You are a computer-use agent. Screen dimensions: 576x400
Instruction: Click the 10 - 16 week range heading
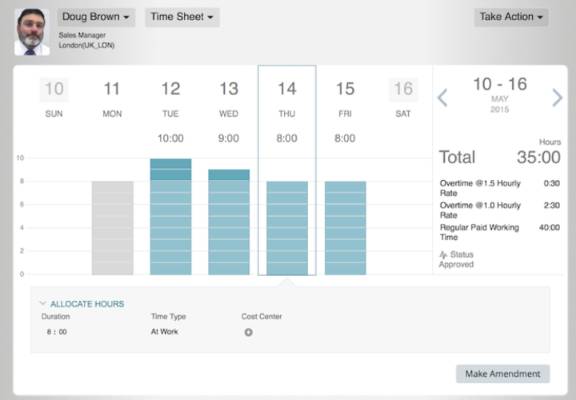(x=500, y=84)
